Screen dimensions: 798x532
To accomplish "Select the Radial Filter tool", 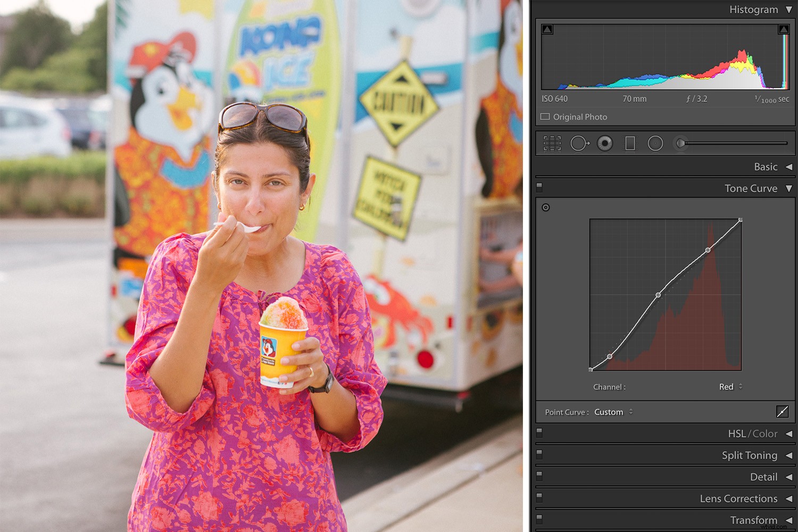I will click(x=655, y=143).
